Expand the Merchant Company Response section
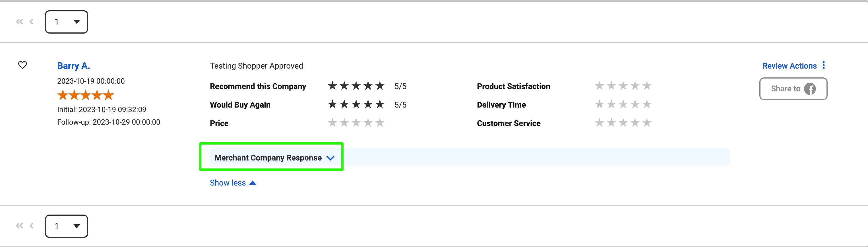868x247 pixels. tap(274, 158)
